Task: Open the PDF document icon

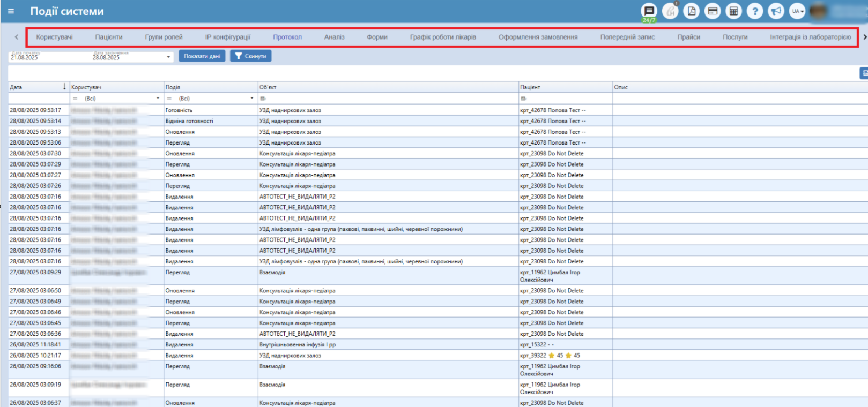Action: coord(692,11)
